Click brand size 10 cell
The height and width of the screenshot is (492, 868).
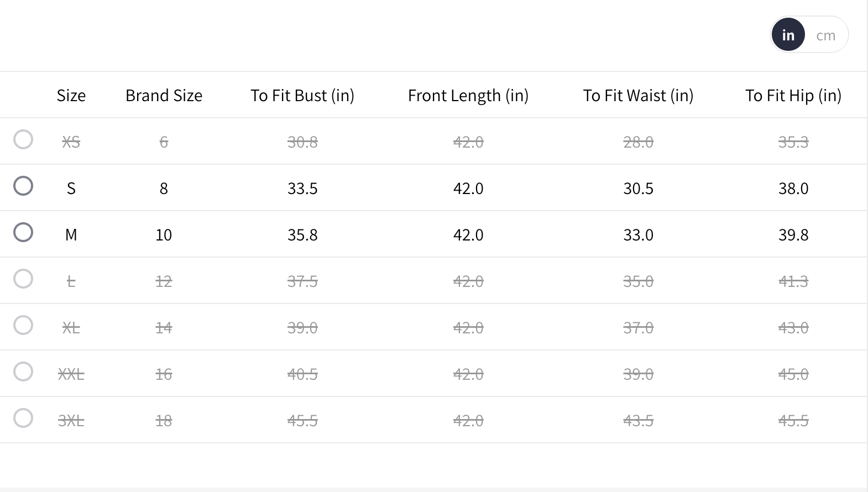[x=164, y=235]
